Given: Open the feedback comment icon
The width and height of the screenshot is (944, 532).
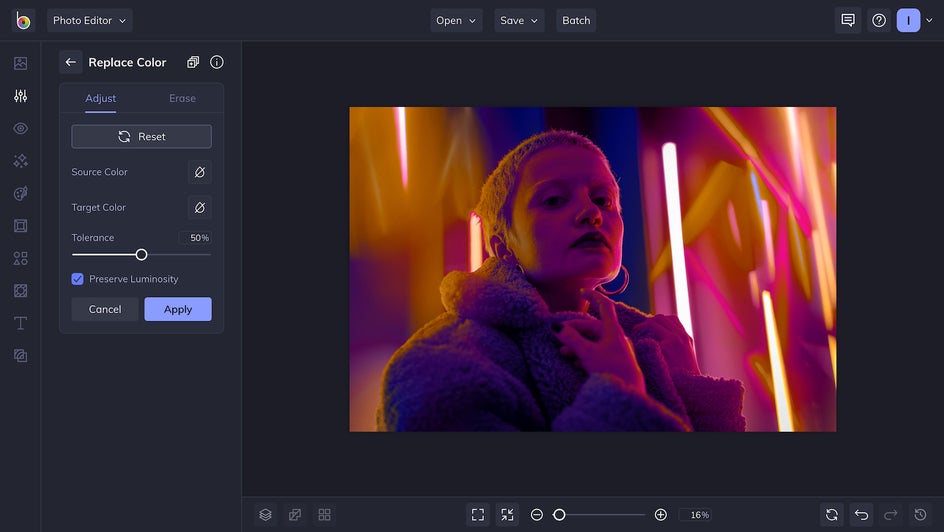Looking at the screenshot, I should pos(848,20).
